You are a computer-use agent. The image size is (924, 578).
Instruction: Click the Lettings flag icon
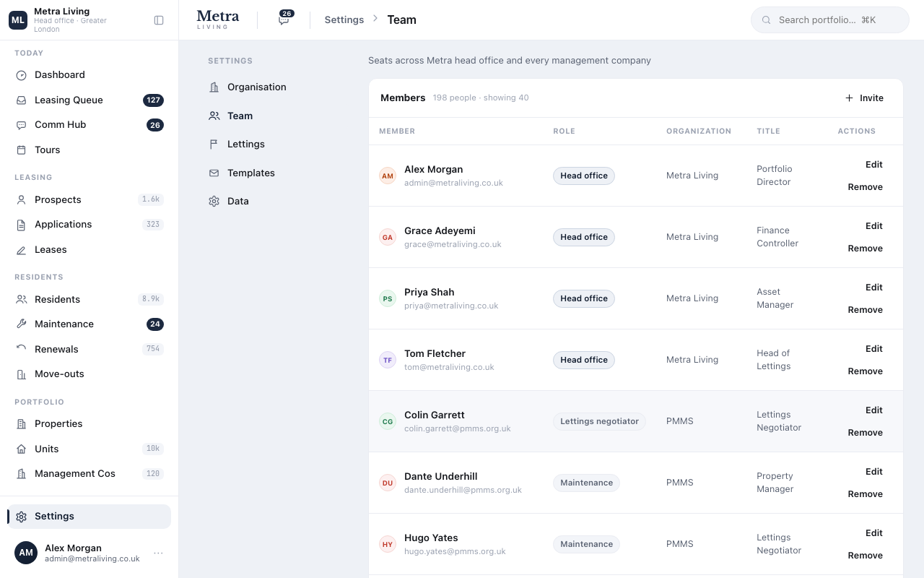click(x=214, y=144)
